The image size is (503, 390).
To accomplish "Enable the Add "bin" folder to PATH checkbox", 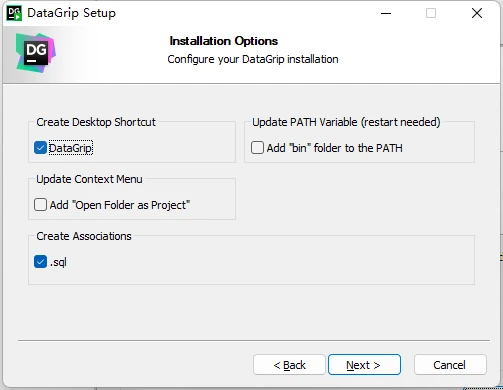I will [257, 148].
